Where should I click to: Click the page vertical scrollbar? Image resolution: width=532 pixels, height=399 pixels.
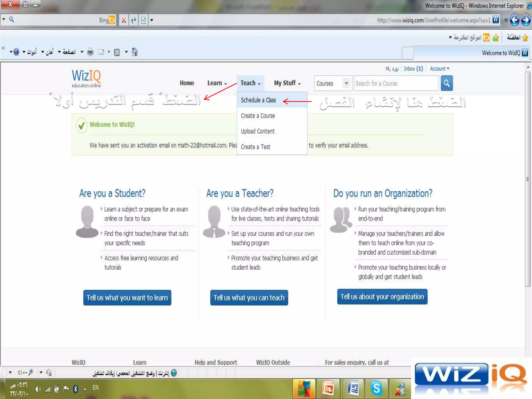click(x=528, y=179)
